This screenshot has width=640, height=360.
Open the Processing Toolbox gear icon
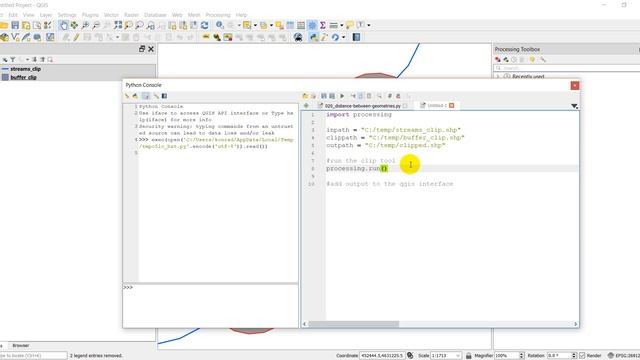(312, 25)
